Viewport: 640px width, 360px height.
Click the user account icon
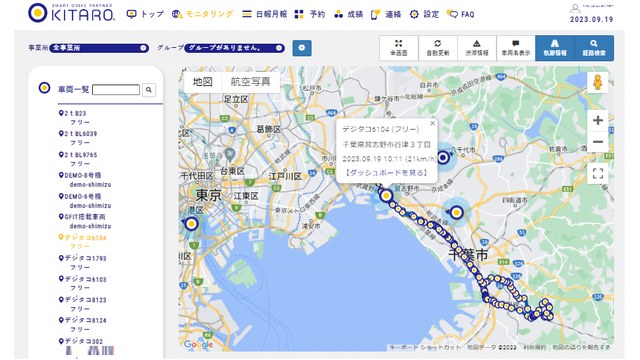click(575, 8)
